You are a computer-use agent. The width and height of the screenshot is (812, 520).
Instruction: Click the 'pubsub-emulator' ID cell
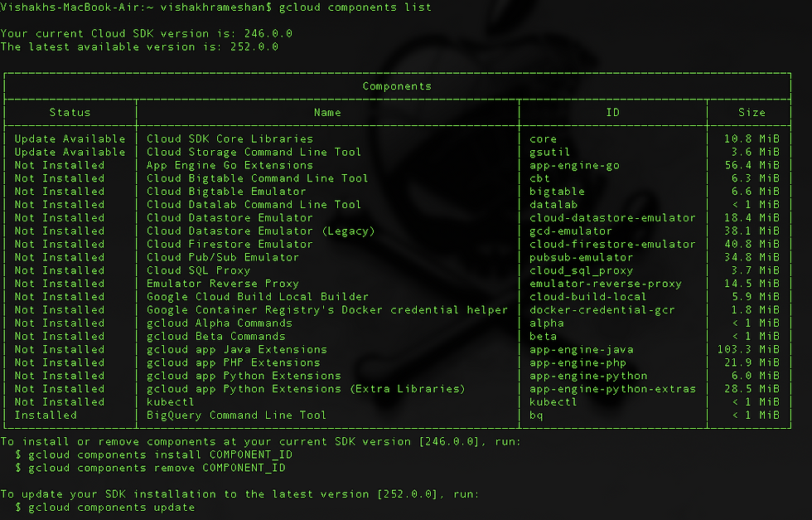pyautogui.click(x=581, y=258)
